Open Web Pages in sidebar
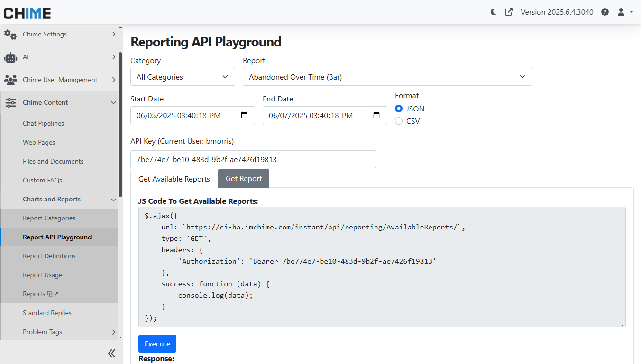641x364 pixels. (39, 142)
